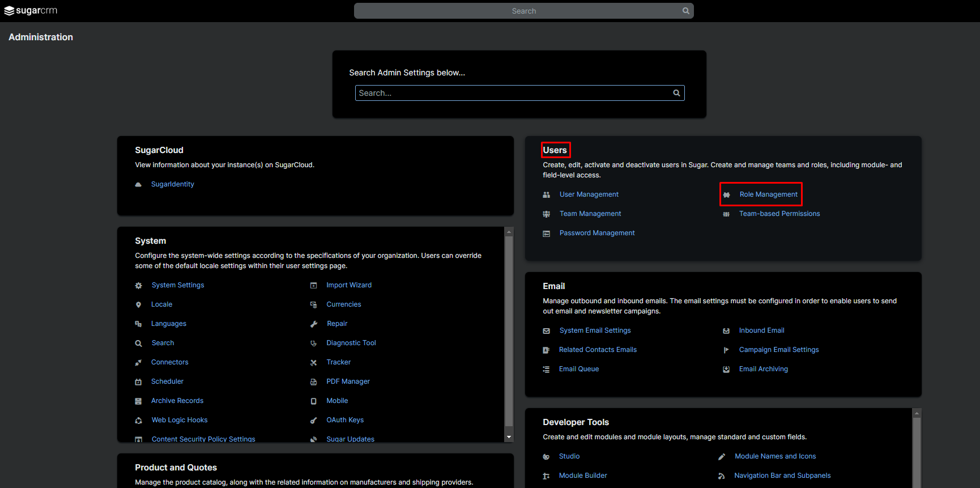Click the phone icon beside Mobile
Screen dimensions: 980x488
(x=313, y=401)
